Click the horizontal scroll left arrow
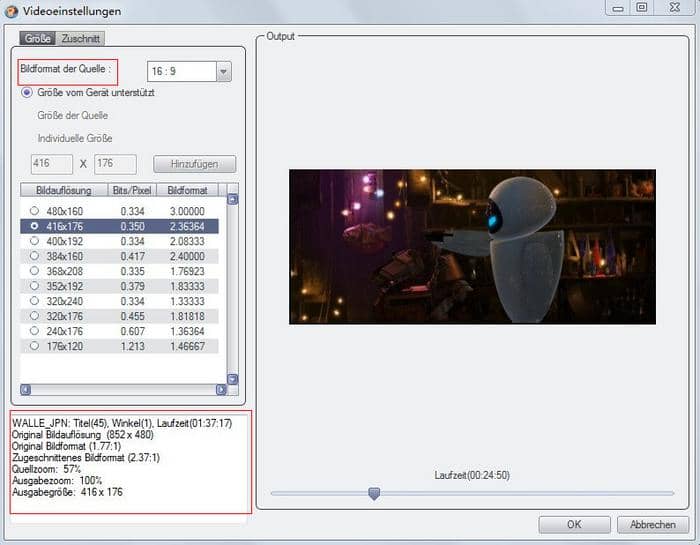 26,390
